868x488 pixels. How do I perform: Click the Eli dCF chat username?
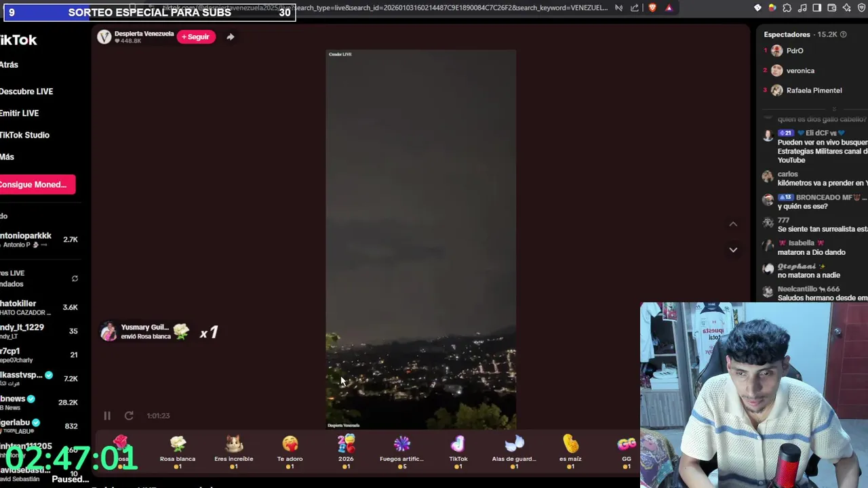pyautogui.click(x=821, y=133)
